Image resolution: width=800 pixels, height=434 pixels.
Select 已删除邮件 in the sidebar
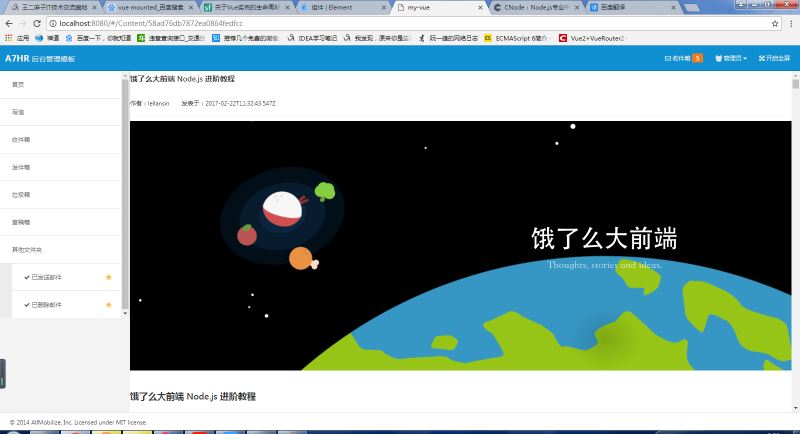(66, 305)
